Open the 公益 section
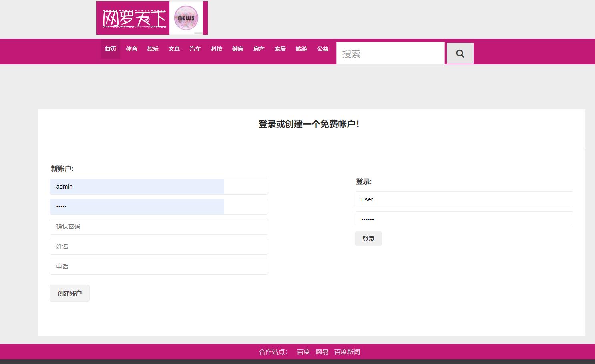This screenshot has width=595, height=364. pyautogui.click(x=322, y=49)
